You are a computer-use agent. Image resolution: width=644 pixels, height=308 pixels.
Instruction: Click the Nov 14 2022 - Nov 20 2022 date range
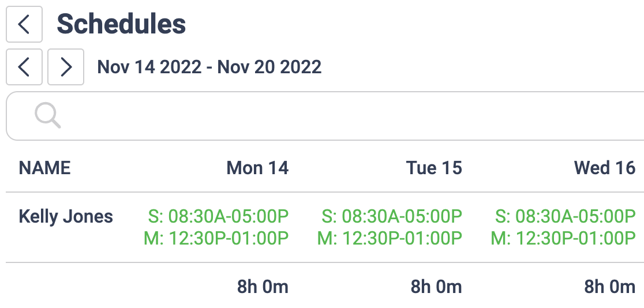pyautogui.click(x=209, y=67)
